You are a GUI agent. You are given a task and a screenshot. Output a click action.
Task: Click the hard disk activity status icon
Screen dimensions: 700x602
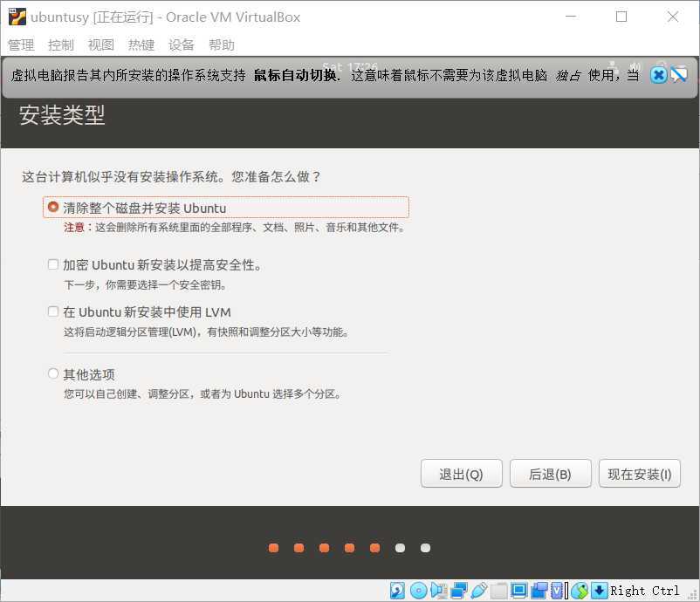pyautogui.click(x=397, y=591)
